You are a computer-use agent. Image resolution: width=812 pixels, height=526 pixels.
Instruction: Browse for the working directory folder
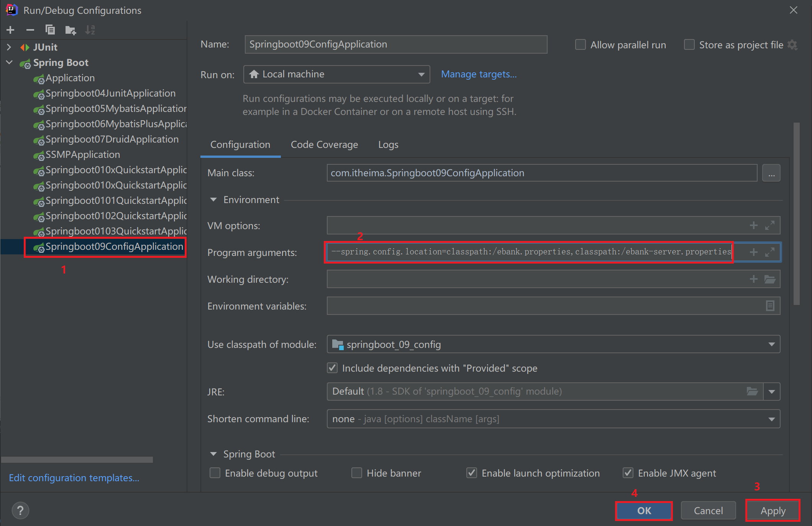770,279
